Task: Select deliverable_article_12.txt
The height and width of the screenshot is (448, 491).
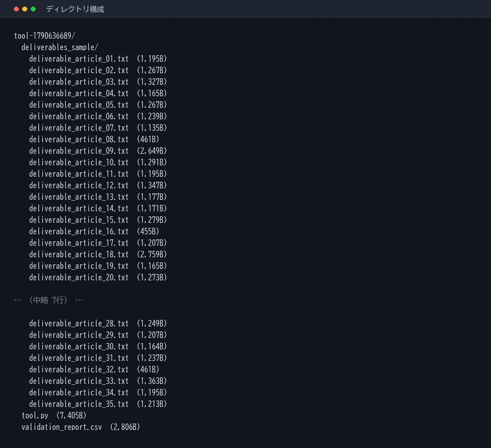Action: [x=79, y=185]
